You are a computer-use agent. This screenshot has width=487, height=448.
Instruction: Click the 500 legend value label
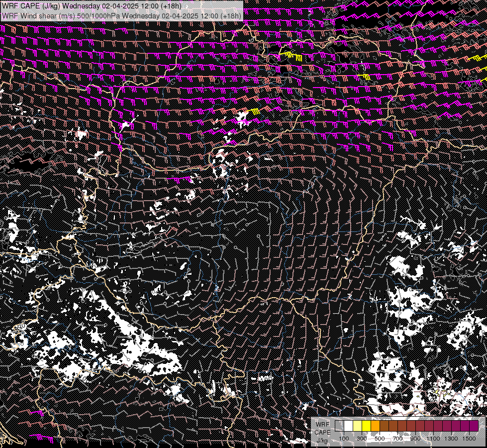(x=380, y=439)
